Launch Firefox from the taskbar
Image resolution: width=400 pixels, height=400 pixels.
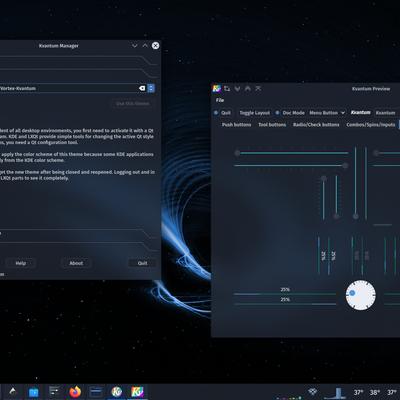coord(75,392)
